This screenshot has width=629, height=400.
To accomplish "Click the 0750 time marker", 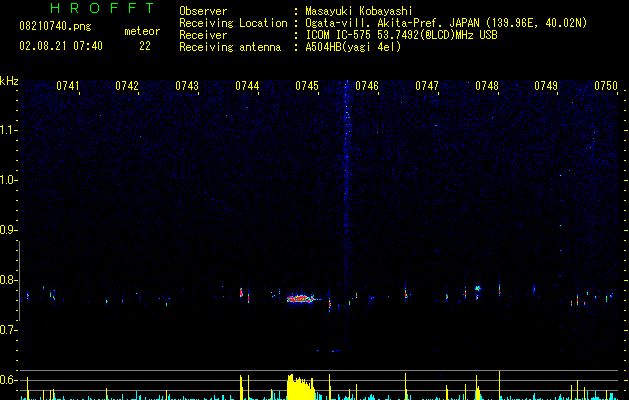I will click(606, 86).
